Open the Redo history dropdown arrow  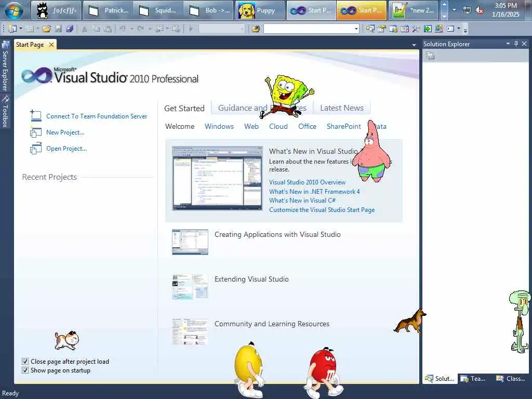[x=150, y=29]
